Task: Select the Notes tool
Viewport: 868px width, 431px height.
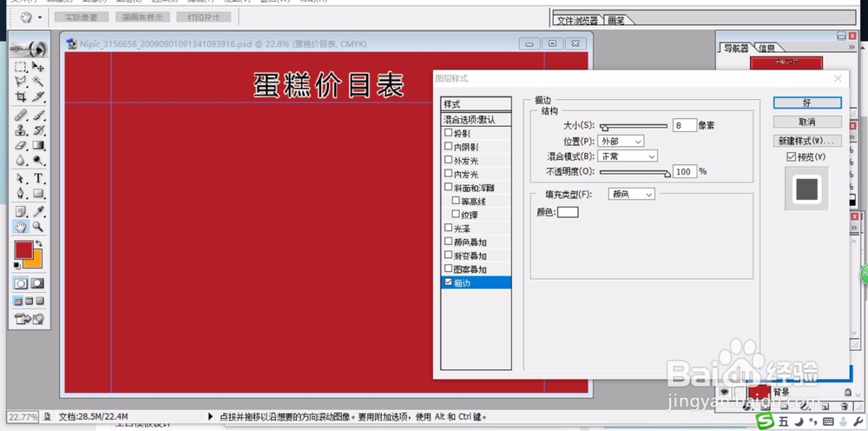Action: click(21, 212)
